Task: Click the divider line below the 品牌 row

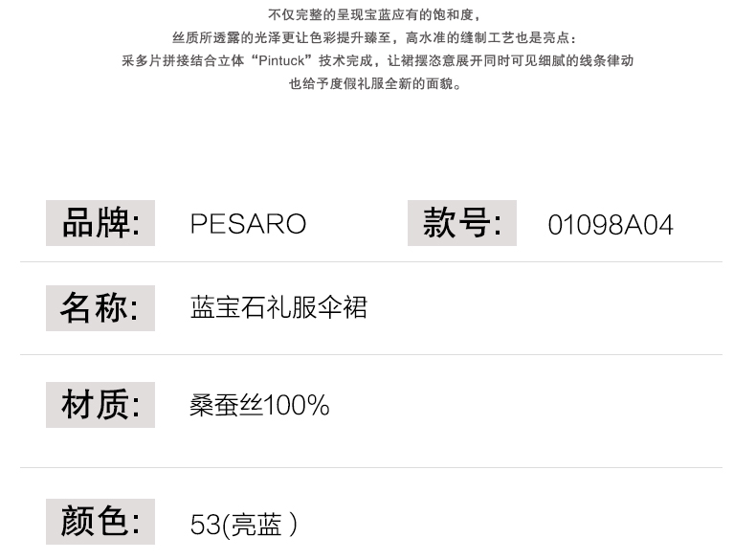Action: (x=371, y=261)
